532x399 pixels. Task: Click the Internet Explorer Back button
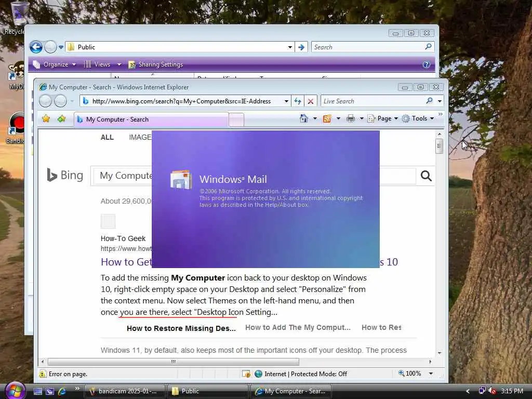tap(46, 101)
